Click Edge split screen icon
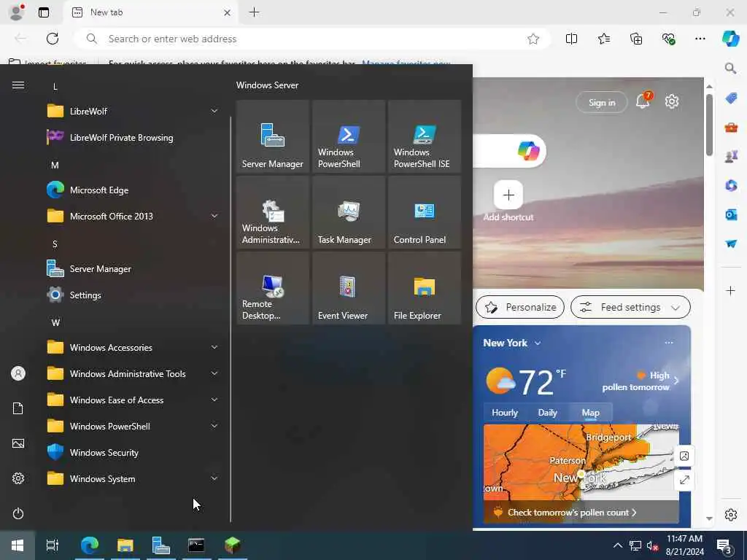Viewport: 747px width, 560px height. 571,39
